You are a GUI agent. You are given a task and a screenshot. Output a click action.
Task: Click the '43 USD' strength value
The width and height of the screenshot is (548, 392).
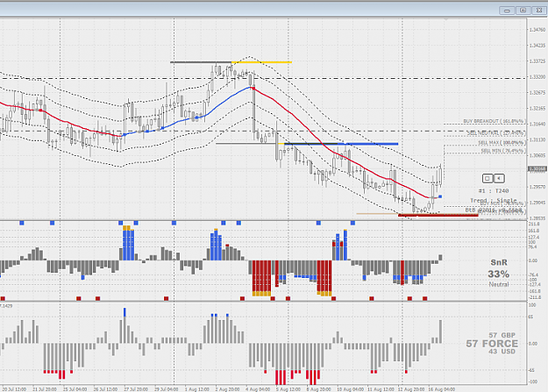[502, 352]
